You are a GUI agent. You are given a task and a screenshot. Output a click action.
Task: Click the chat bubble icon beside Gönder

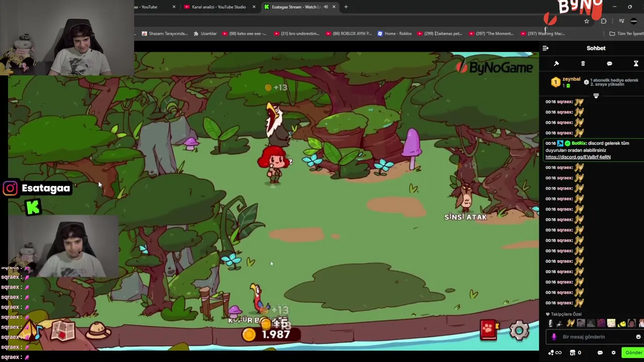tap(600, 353)
